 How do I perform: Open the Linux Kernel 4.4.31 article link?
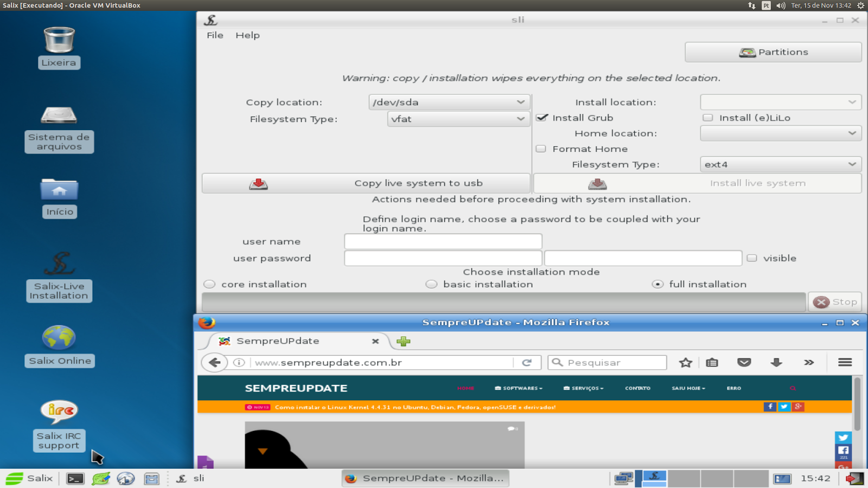tap(415, 407)
